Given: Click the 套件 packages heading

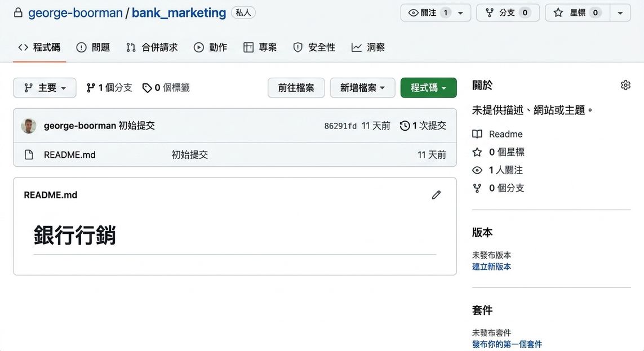Looking at the screenshot, I should 482,310.
